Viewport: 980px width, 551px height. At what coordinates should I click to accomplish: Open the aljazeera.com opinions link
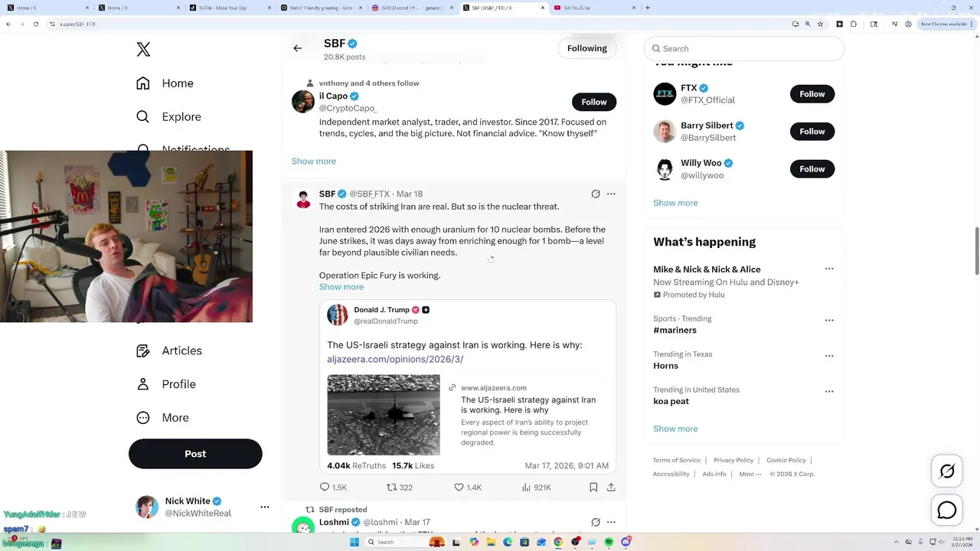coord(395,359)
